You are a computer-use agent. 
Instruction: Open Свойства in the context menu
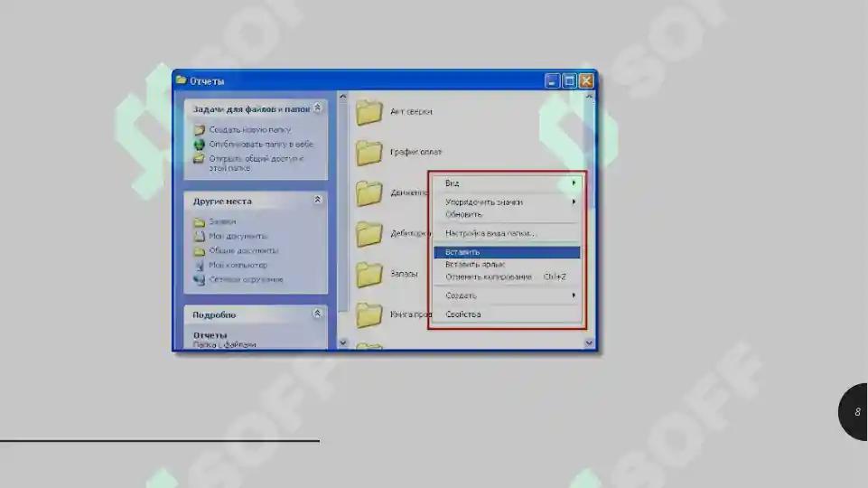pyautogui.click(x=507, y=314)
